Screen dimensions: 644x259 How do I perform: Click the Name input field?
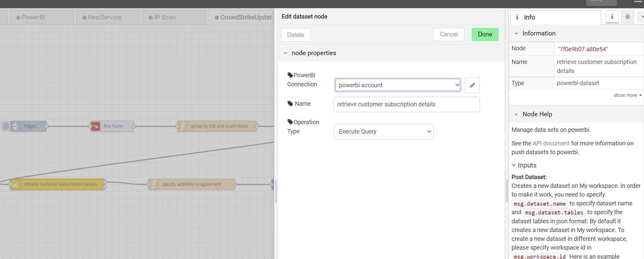(x=407, y=104)
